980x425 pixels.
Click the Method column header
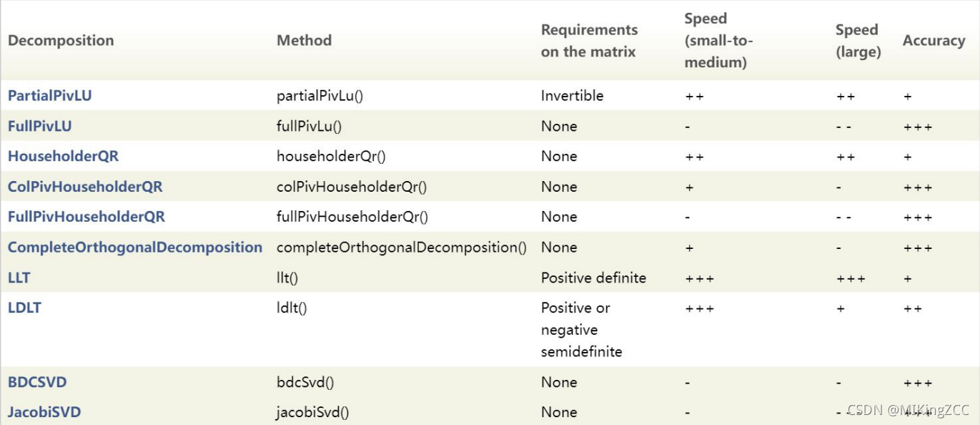pyautogui.click(x=304, y=40)
